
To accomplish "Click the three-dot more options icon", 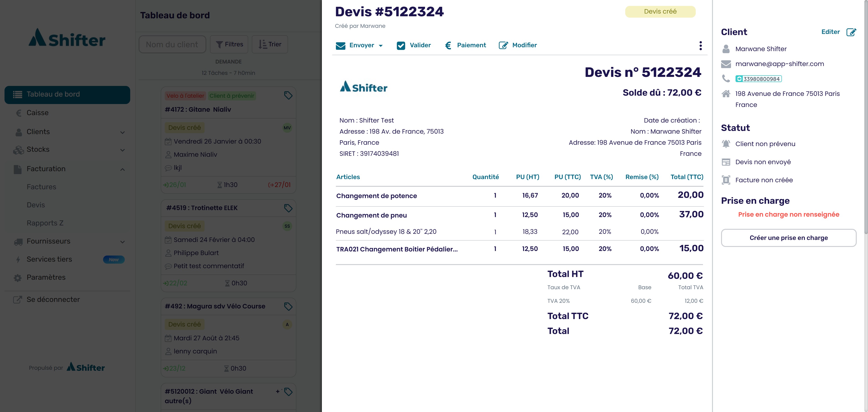I will (701, 45).
